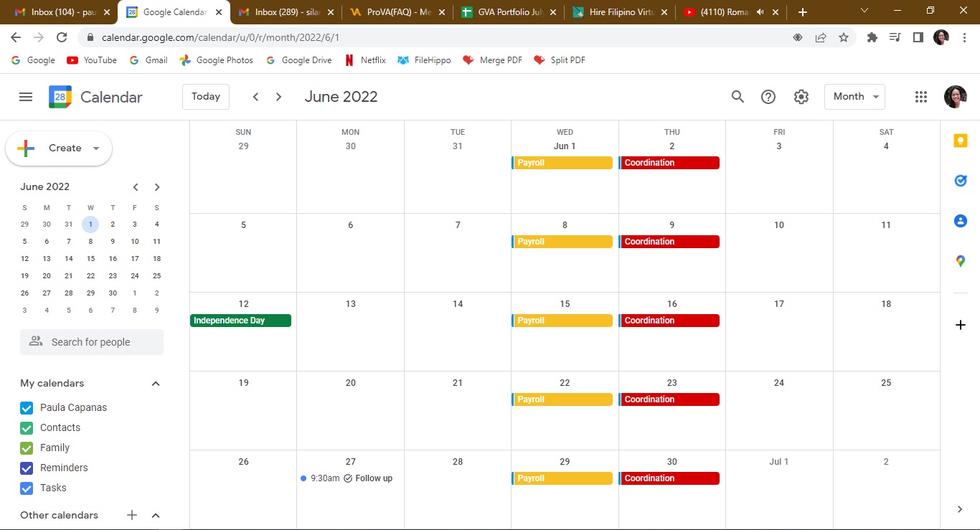Image resolution: width=980 pixels, height=530 pixels.
Task: Open the Google apps grid
Action: pos(921,97)
